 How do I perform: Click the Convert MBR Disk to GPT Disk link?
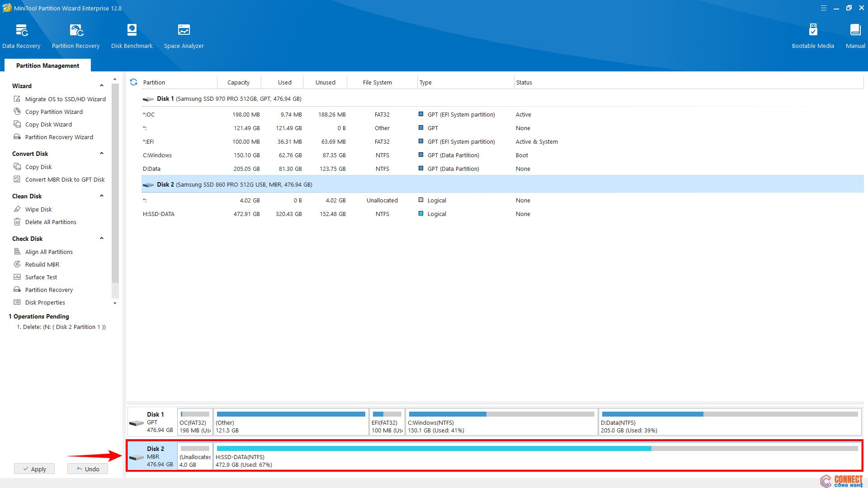(x=65, y=179)
